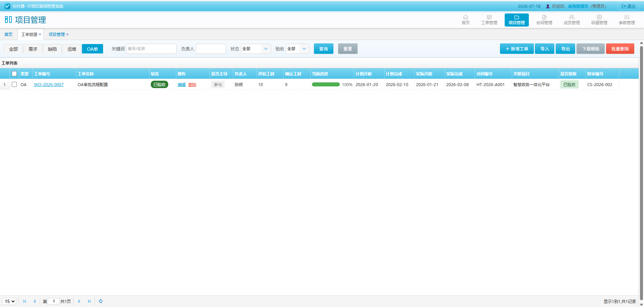Open the page size dropdown showing 15
Viewport: 644px width, 307px height.
coord(9,301)
